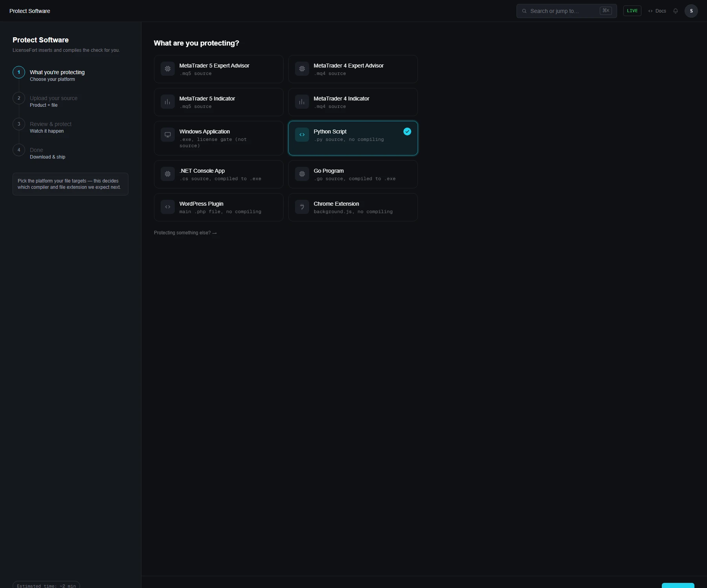
Task: Click the chip icon on MetaTrader 5 Expert Advisor
Action: [168, 69]
